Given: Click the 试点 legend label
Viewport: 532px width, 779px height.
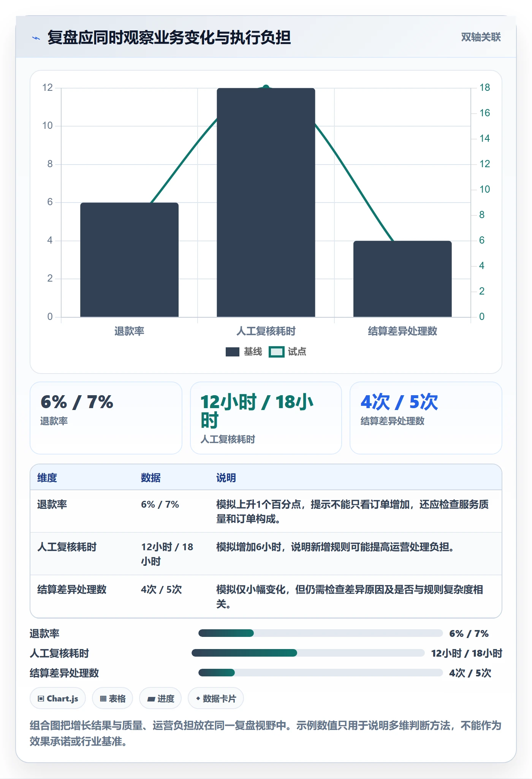Looking at the screenshot, I should point(297,351).
